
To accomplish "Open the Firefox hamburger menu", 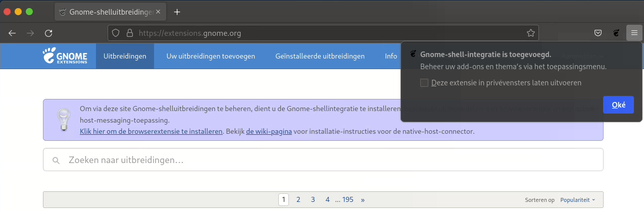I will (x=634, y=33).
